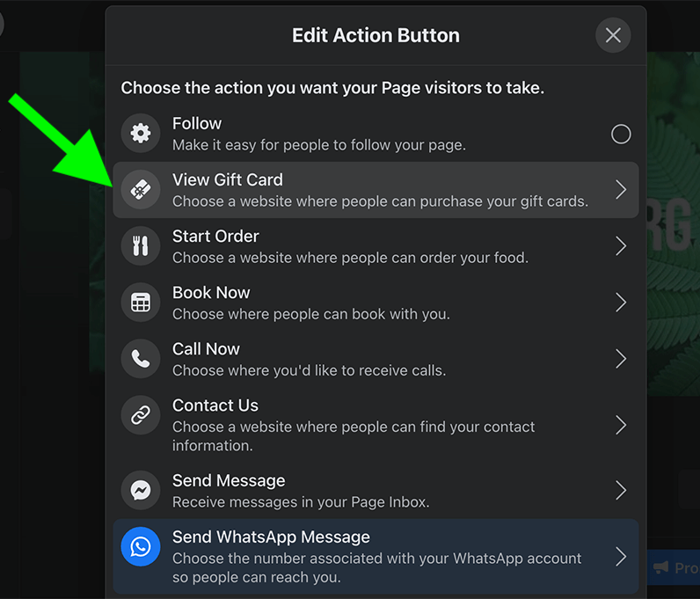Viewport: 700px width, 599px height.
Task: Click the Call Now phone icon
Action: tap(141, 359)
